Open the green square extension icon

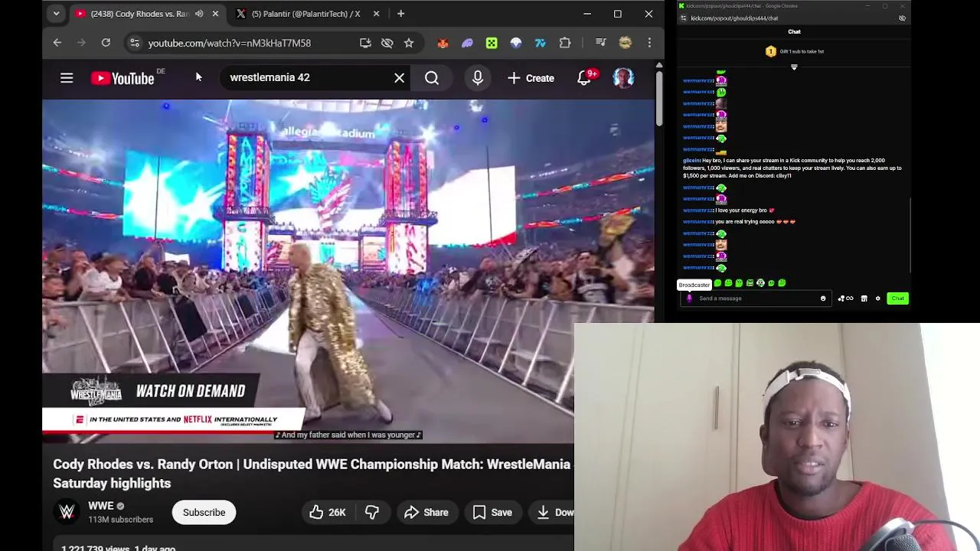[x=492, y=43]
